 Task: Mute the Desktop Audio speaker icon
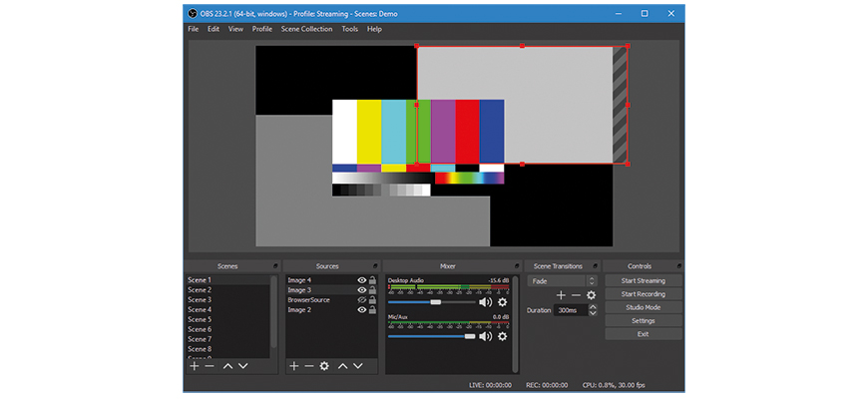point(485,302)
